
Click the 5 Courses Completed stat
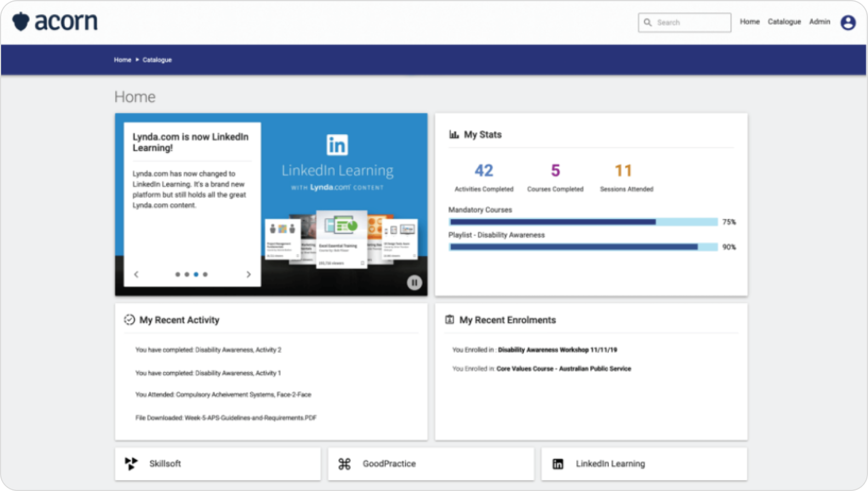tap(555, 178)
